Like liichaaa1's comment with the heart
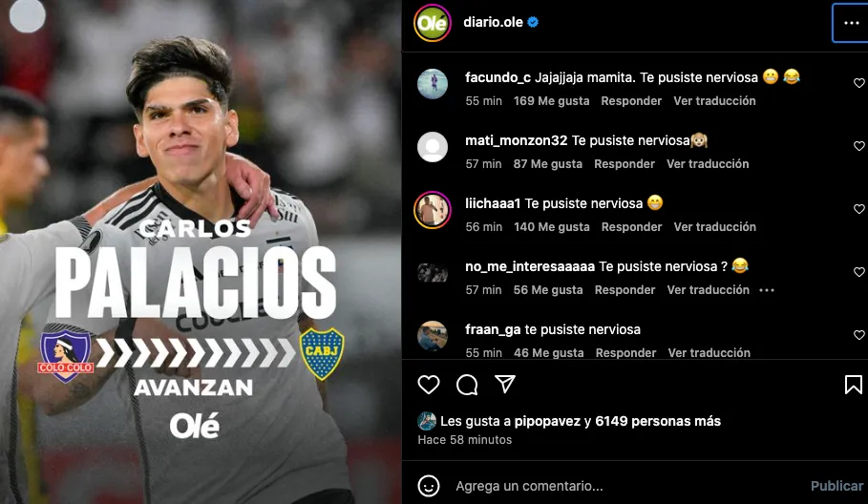 (858, 209)
